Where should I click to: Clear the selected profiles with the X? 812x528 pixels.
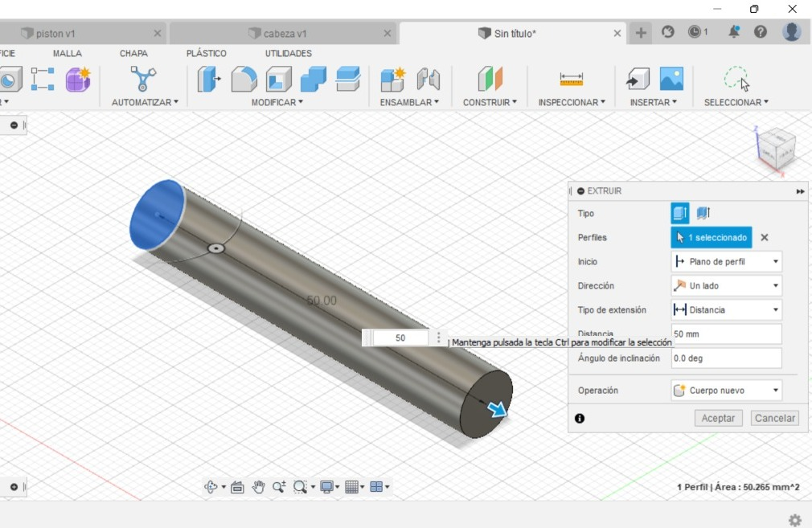tap(765, 238)
